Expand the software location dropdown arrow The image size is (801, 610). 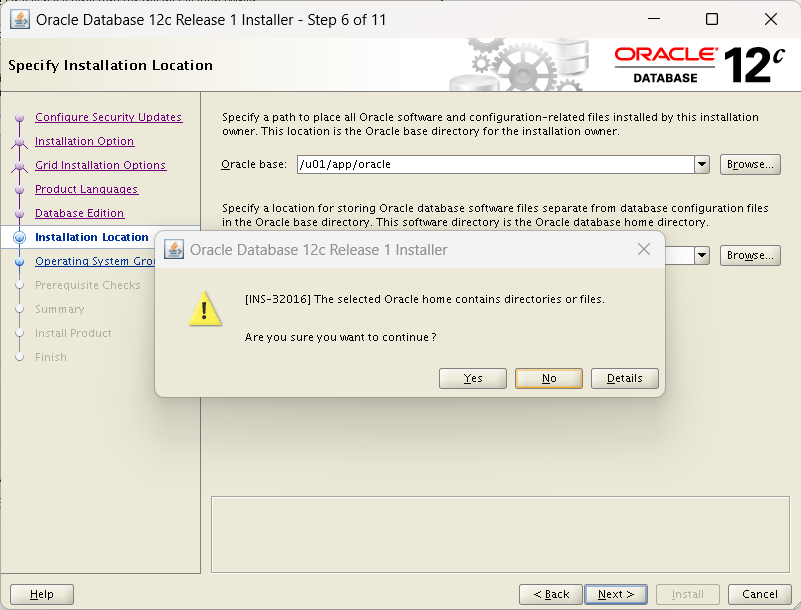point(702,255)
